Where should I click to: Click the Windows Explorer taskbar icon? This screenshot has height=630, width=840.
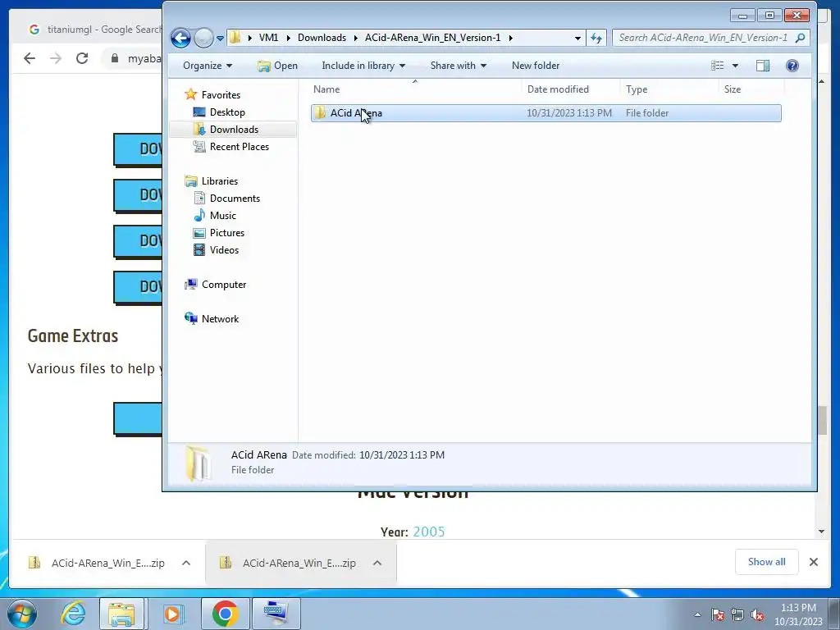pos(121,614)
